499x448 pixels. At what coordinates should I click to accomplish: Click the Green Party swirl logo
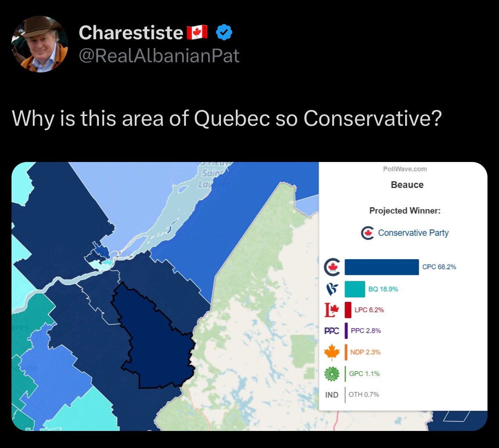click(332, 373)
